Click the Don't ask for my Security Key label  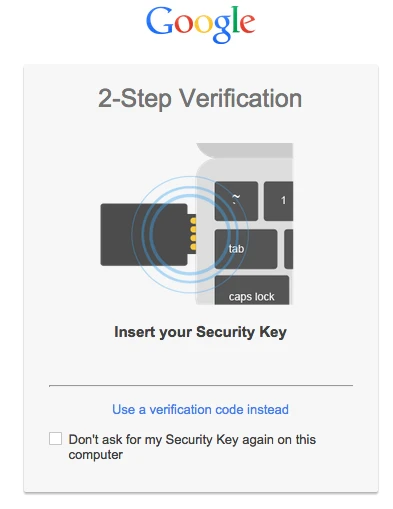click(x=192, y=447)
